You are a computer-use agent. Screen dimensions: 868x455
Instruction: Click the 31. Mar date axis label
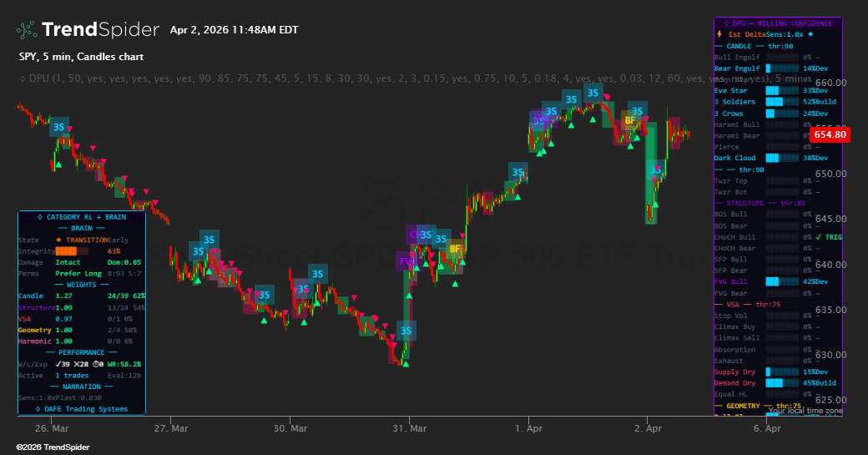tap(410, 428)
